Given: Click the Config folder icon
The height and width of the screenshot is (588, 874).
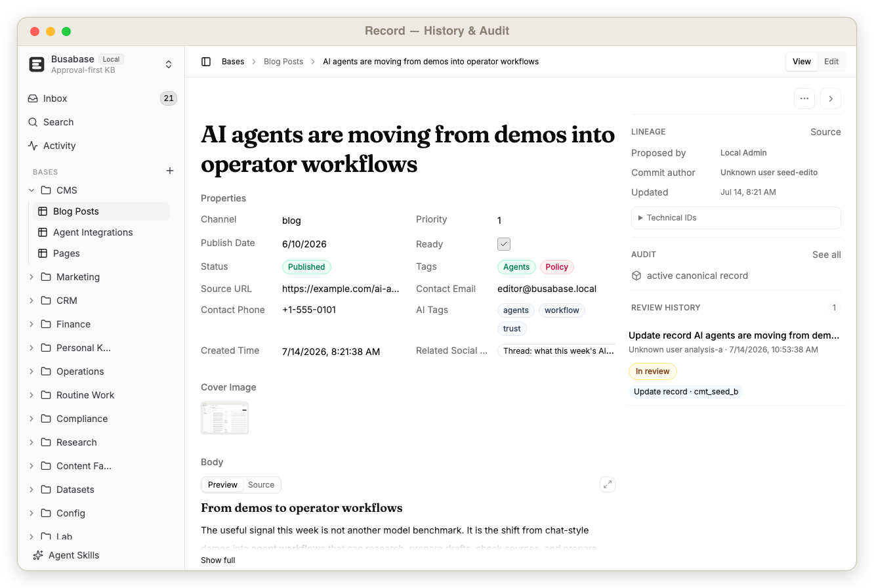Looking at the screenshot, I should click(x=46, y=513).
